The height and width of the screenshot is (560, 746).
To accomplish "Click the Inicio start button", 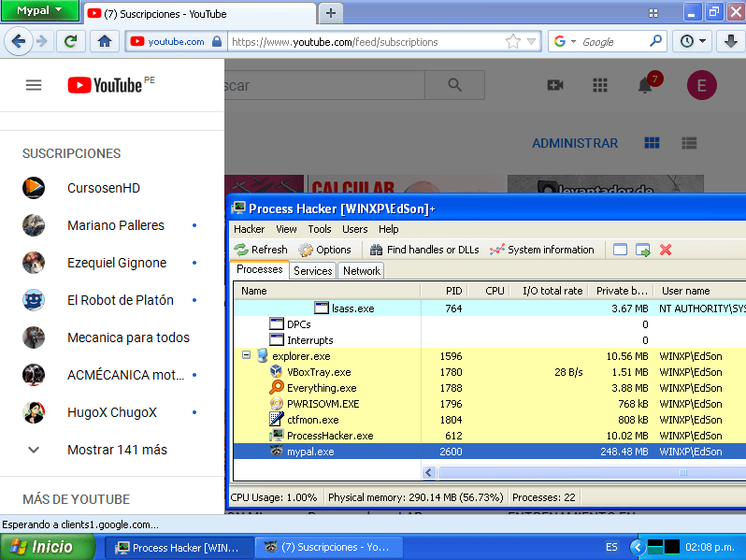I will click(47, 547).
